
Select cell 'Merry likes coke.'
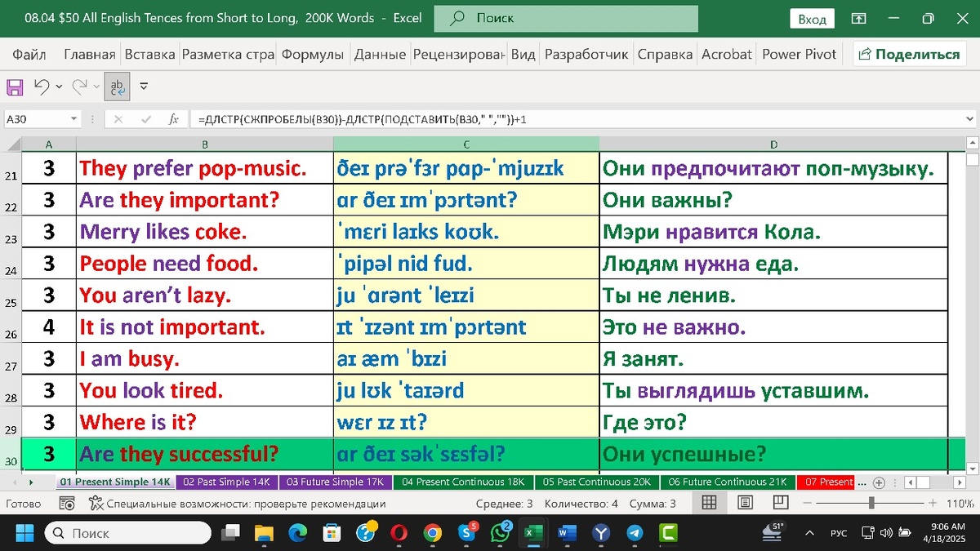(x=205, y=233)
